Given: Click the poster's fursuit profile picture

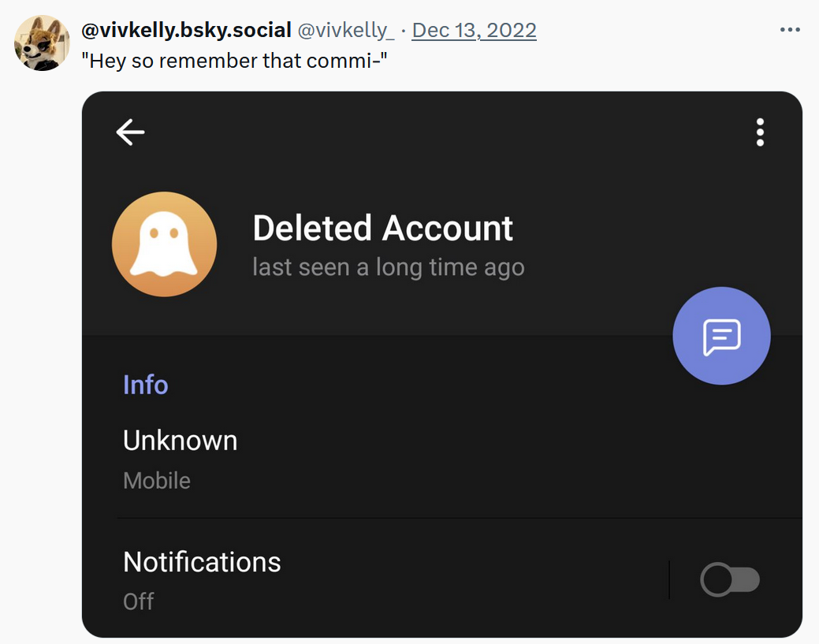Looking at the screenshot, I should [x=42, y=43].
